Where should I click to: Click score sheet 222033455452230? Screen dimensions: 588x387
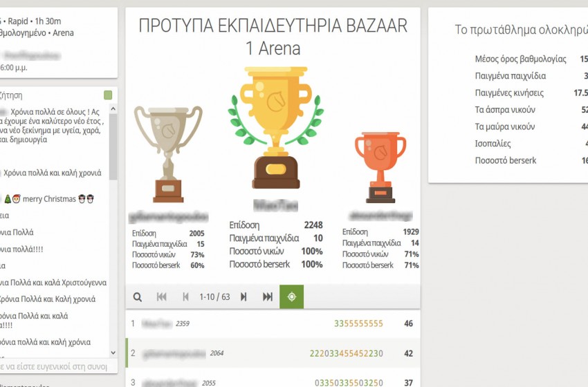(x=347, y=353)
